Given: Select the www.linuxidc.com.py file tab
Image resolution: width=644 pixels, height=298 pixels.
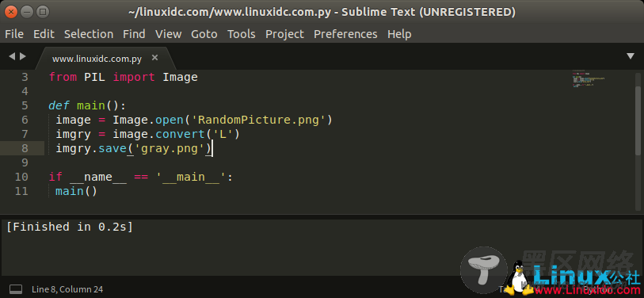Looking at the screenshot, I should coord(97,59).
